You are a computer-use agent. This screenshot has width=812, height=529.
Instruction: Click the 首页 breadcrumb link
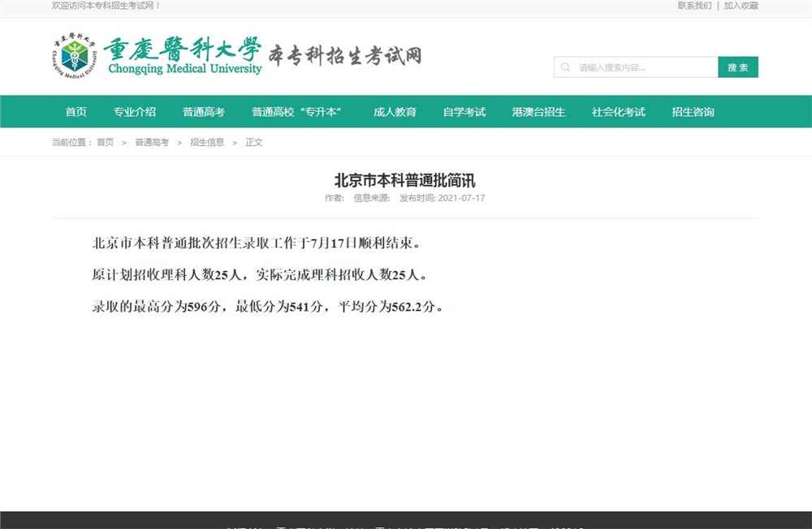[105, 142]
